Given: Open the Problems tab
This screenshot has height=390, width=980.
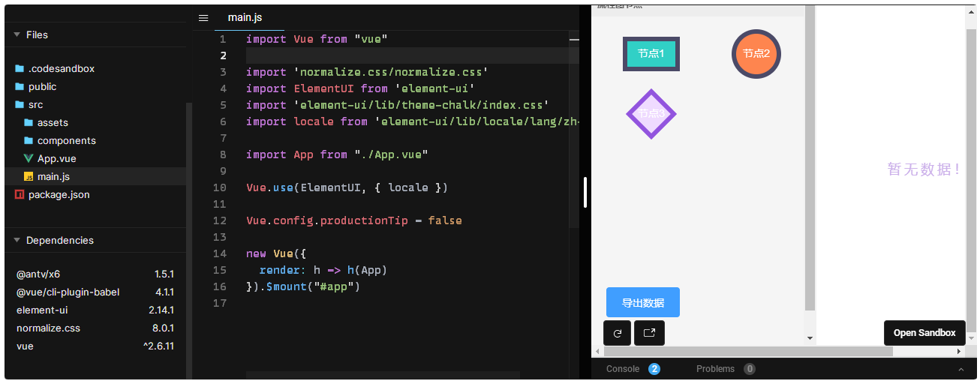Looking at the screenshot, I should click(x=715, y=369).
